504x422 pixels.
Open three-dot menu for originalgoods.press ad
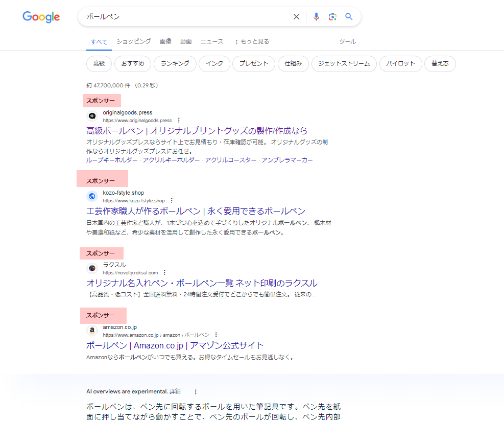pyautogui.click(x=178, y=121)
